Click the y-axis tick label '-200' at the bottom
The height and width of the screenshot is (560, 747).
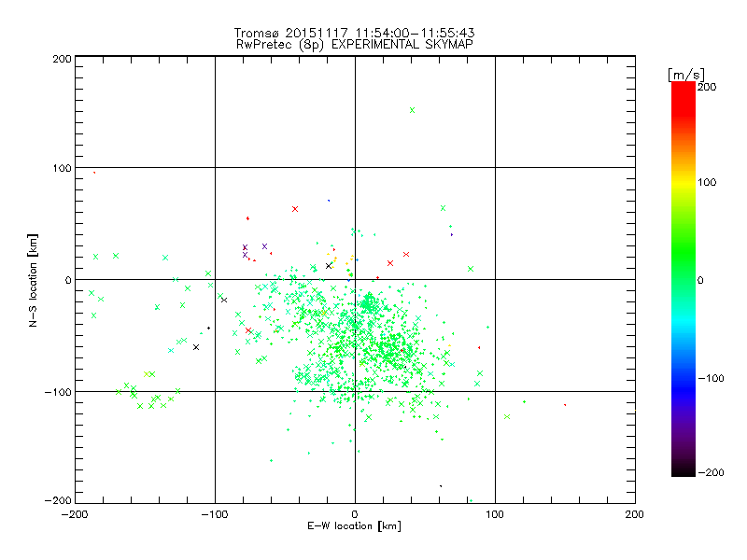coord(58,500)
